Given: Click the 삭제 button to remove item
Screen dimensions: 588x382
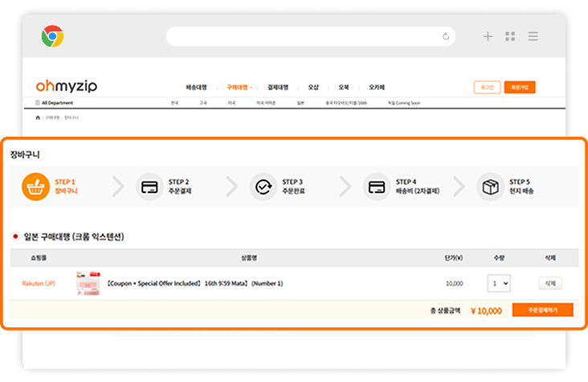Looking at the screenshot, I should pos(549,283).
